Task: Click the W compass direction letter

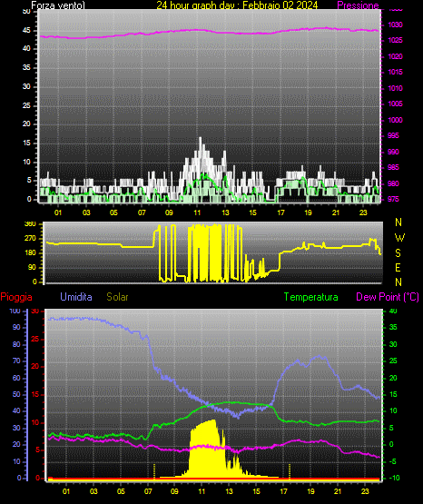Action: [399, 238]
